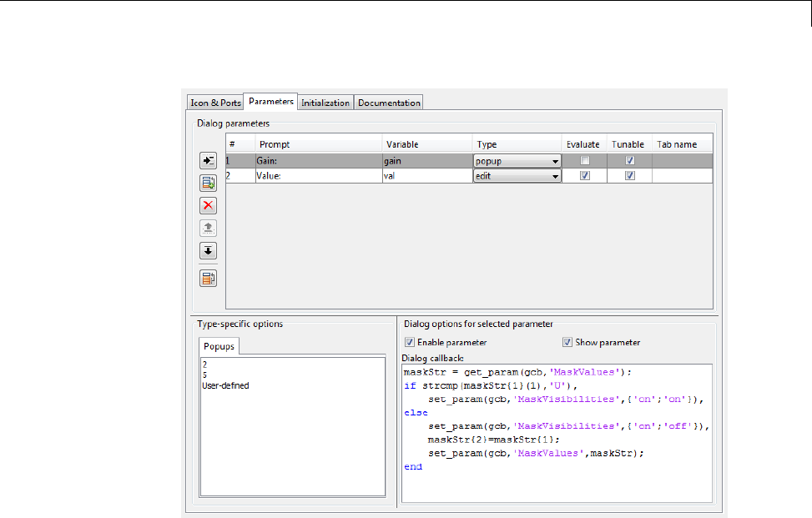812x518 pixels.
Task: Uncheck Evaluate for the Value row
Action: tap(585, 176)
